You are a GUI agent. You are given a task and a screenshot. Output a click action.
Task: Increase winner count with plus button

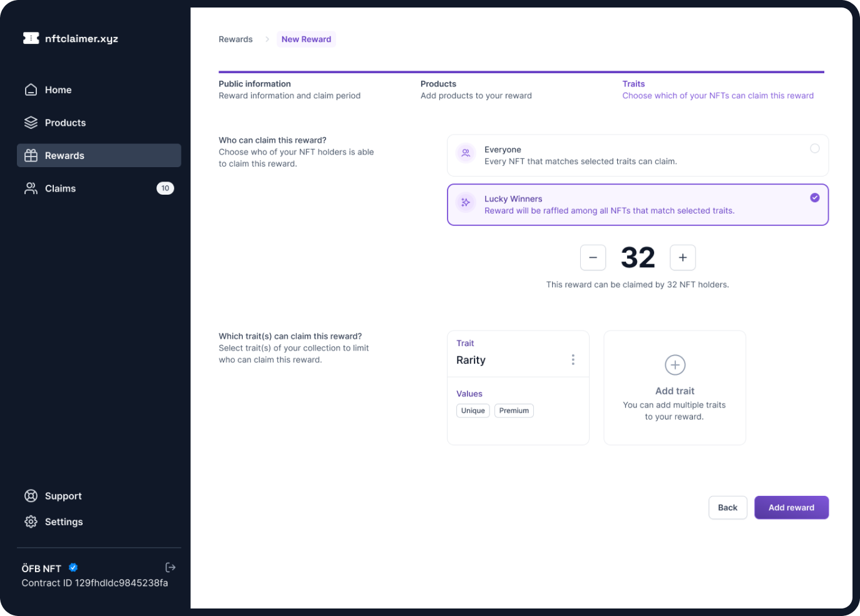tap(682, 257)
